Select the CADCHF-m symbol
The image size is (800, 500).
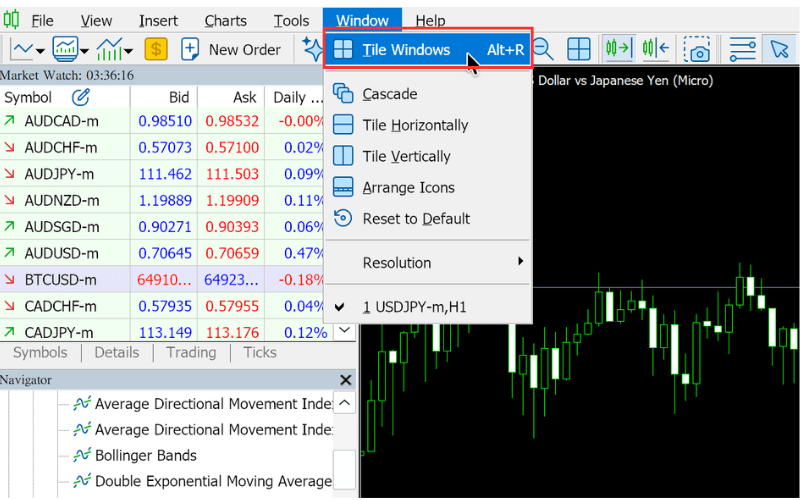point(60,306)
